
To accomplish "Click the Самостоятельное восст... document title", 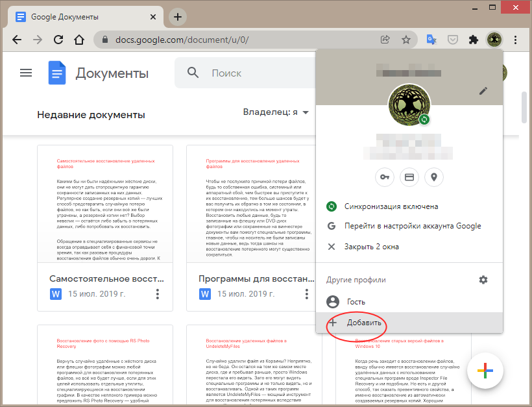I will tap(106, 278).
